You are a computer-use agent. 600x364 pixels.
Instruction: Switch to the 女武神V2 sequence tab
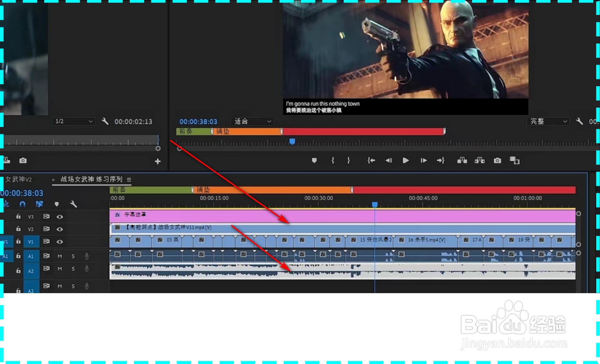18,179
